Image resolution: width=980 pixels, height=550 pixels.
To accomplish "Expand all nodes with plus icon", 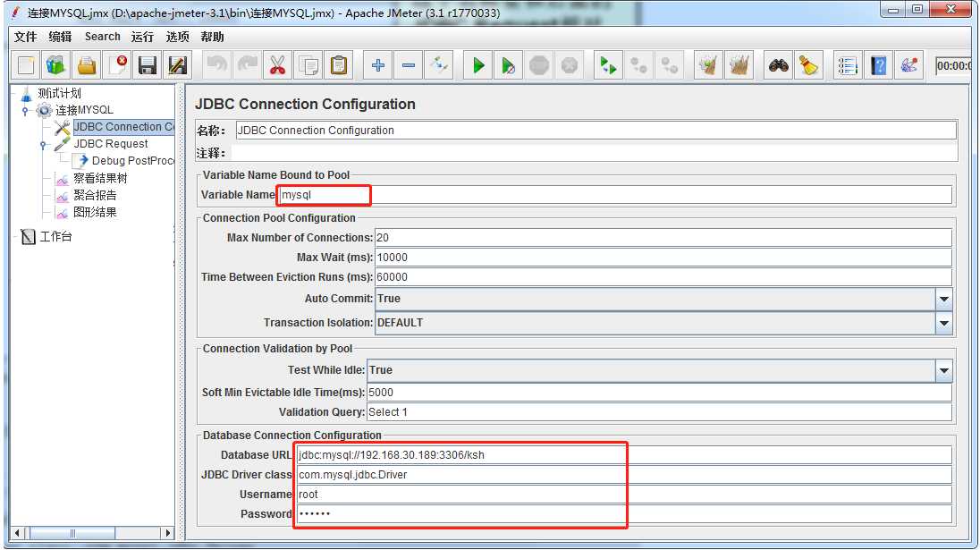I will coord(377,65).
